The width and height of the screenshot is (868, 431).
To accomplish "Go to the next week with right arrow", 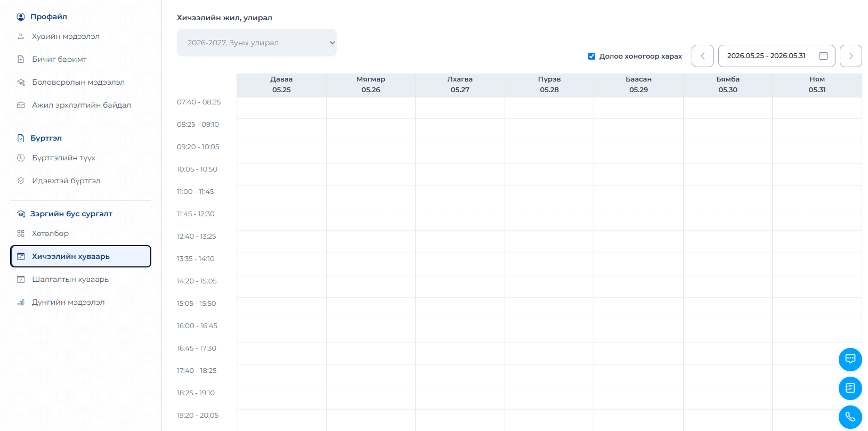I will coord(851,56).
